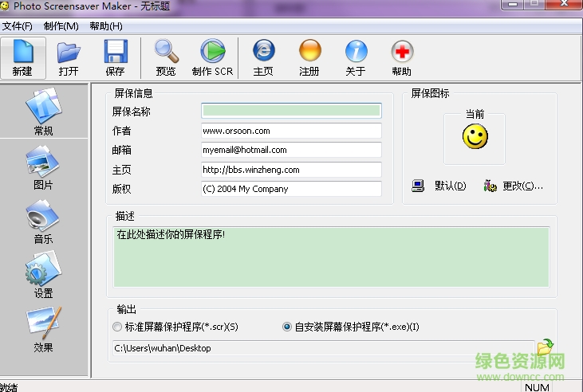Click the 更改(C)... icon button
583x392 pixels.
pos(514,186)
